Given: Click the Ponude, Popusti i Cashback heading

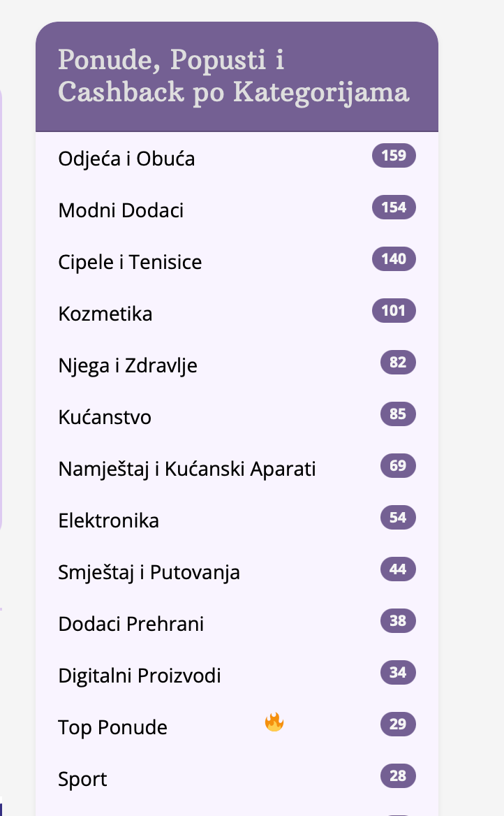Looking at the screenshot, I should [233, 76].
